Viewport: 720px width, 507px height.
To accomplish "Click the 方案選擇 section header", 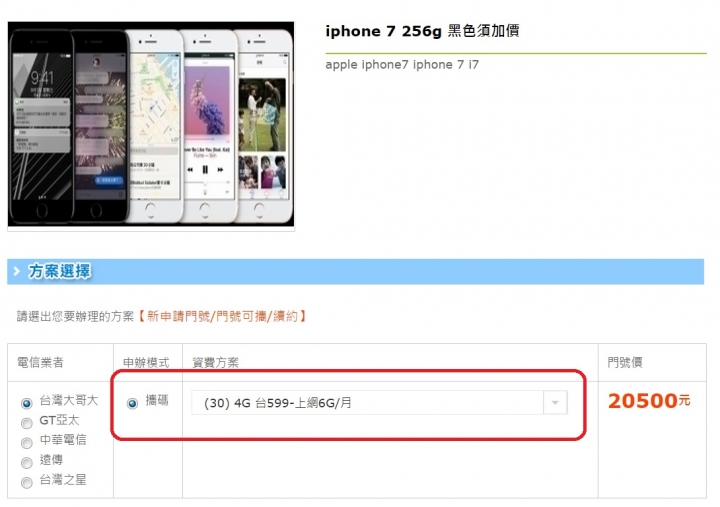I will pos(355,271).
